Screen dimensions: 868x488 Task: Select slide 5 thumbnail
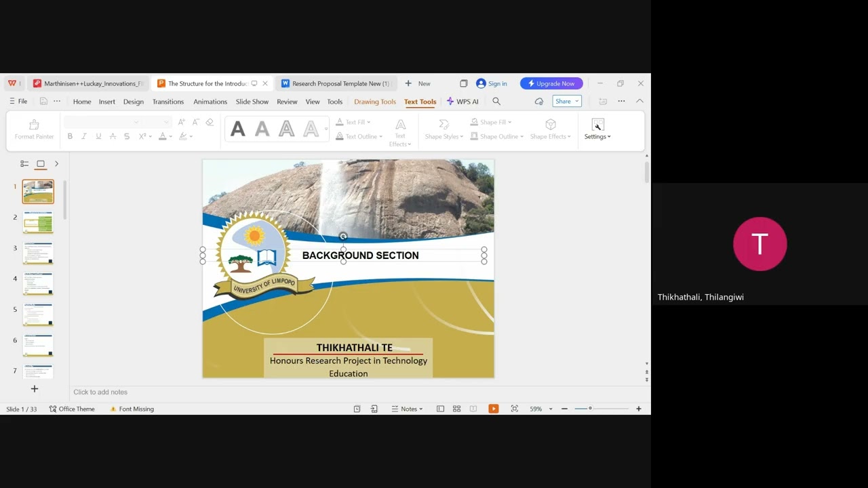pyautogui.click(x=38, y=314)
